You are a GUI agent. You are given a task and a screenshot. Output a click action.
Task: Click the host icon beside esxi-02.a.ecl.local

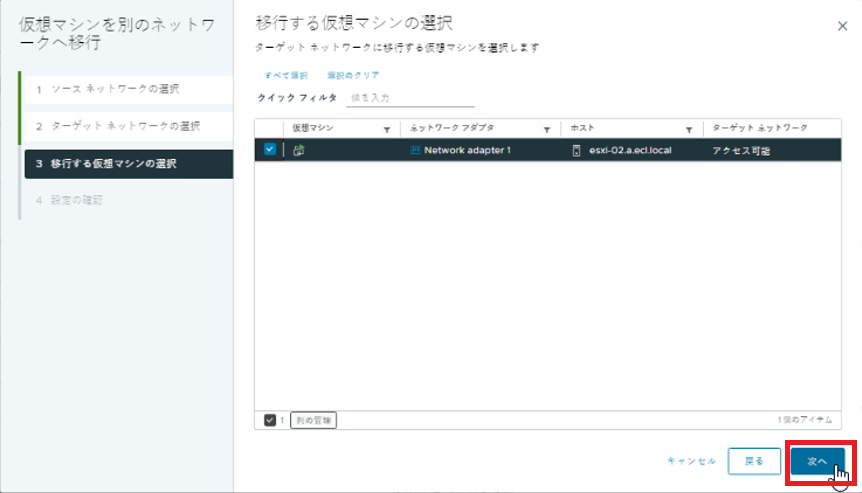click(x=576, y=151)
